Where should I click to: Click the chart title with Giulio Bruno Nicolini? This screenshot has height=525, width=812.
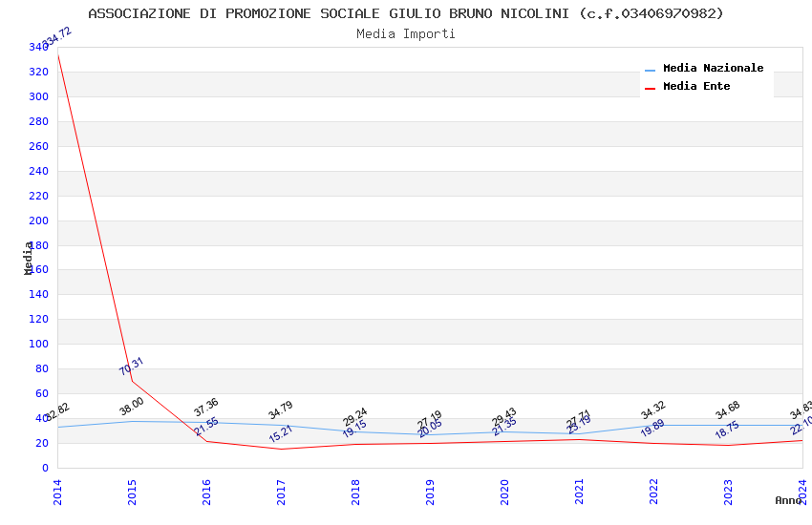405,13
